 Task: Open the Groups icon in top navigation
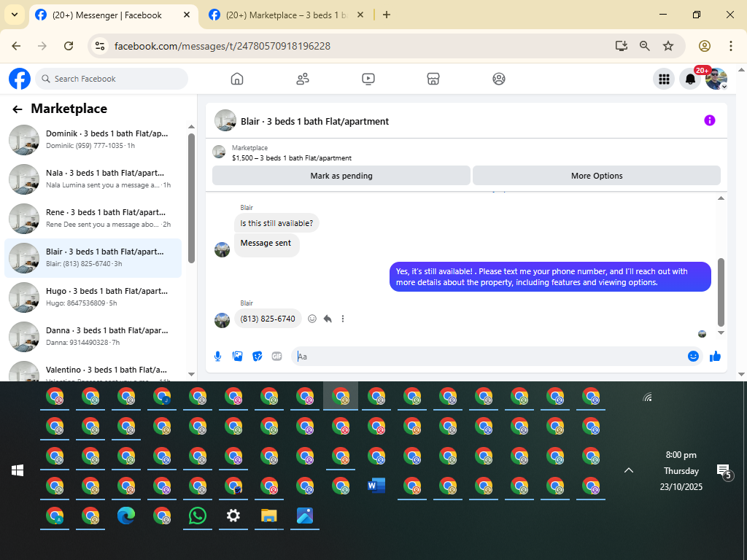click(499, 79)
